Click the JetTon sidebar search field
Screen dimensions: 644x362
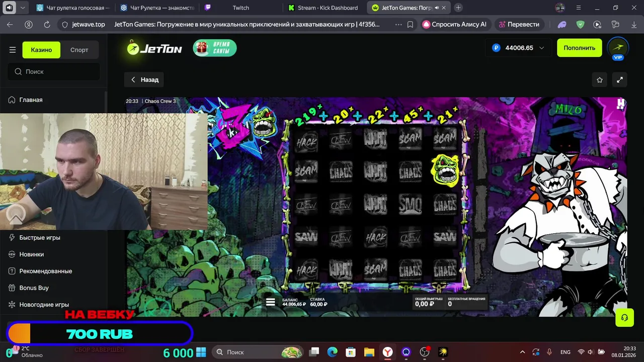click(54, 71)
